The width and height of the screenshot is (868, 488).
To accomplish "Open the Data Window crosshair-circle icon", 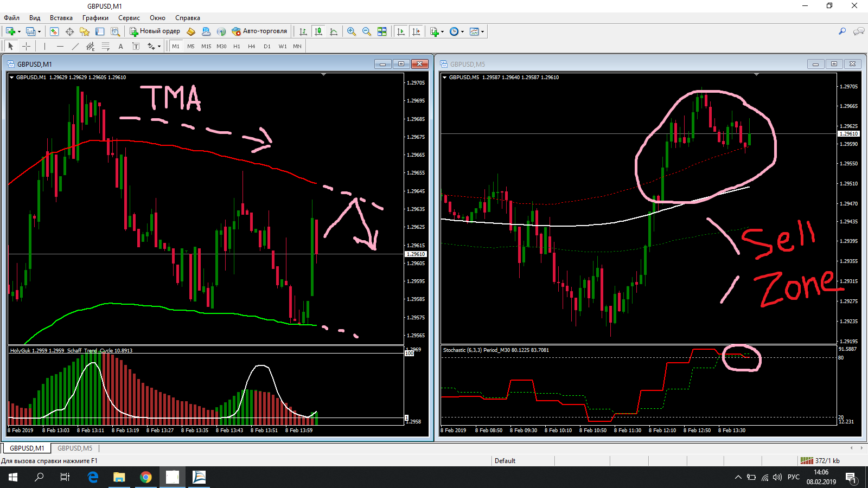I will [69, 31].
